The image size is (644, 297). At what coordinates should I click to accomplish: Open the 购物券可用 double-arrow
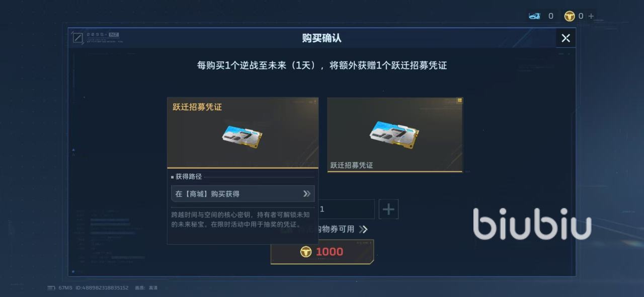point(363,230)
